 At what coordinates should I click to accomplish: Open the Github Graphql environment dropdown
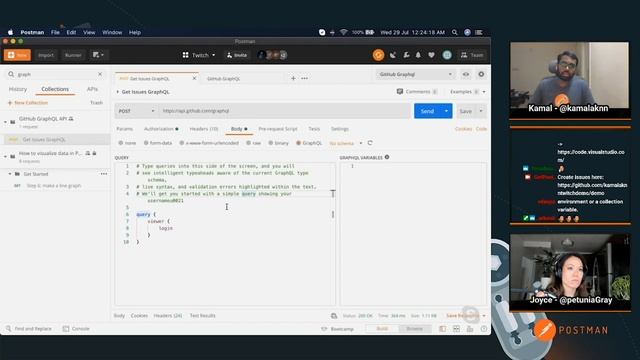tap(415, 74)
